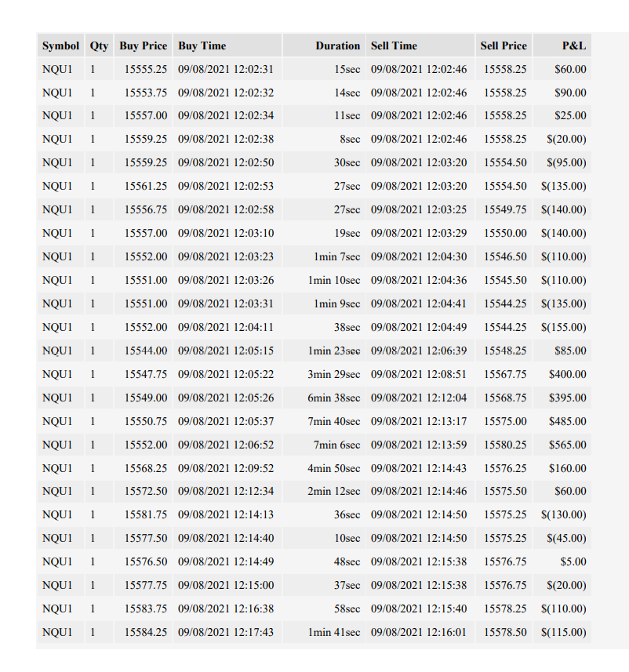The width and height of the screenshot is (629, 672).
Task: Select the $60.00 P&L in first row
Action: (562, 69)
